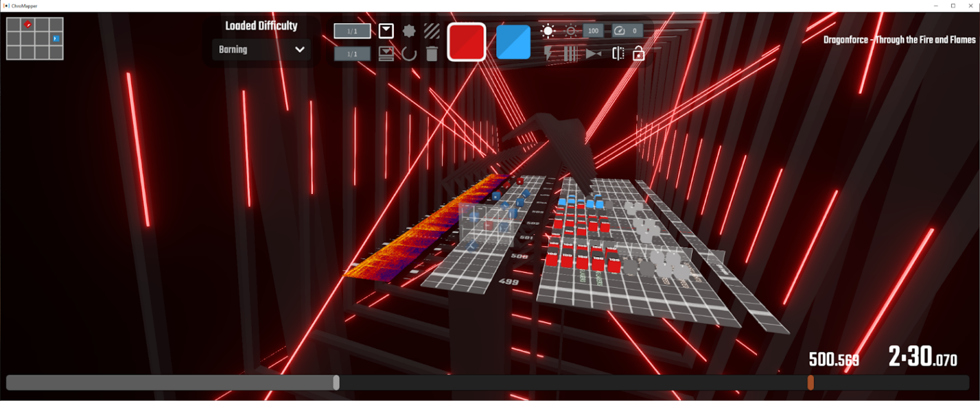Enable the dim outlined sun light mode

pyautogui.click(x=571, y=31)
